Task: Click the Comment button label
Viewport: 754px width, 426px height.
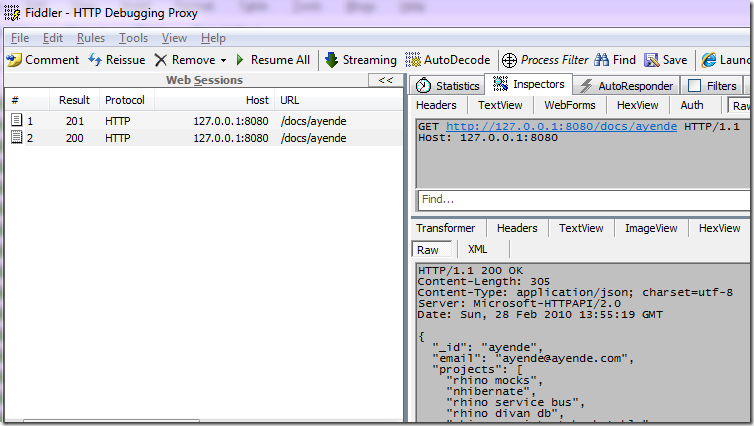Action: tap(52, 60)
